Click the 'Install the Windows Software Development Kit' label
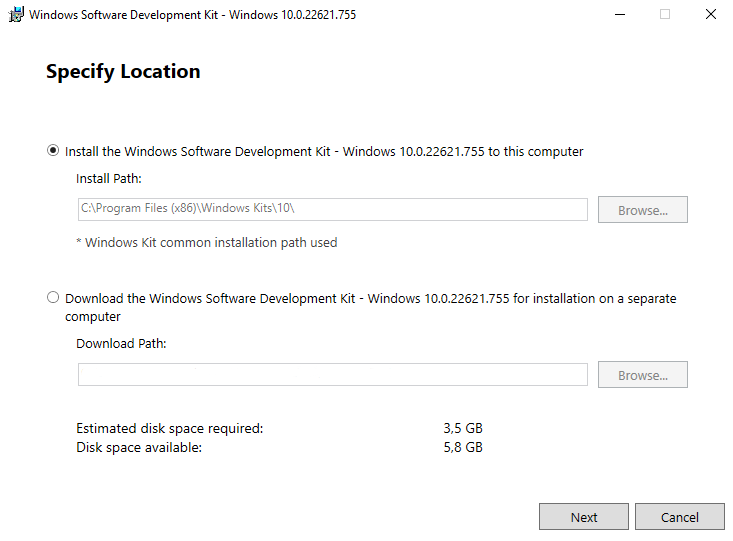The width and height of the screenshot is (733, 541). tap(324, 152)
